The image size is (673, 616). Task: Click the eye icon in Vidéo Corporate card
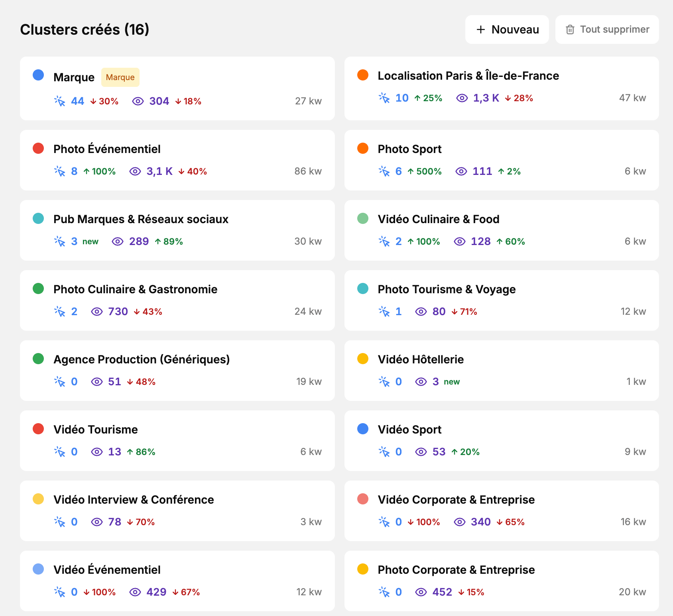click(460, 522)
